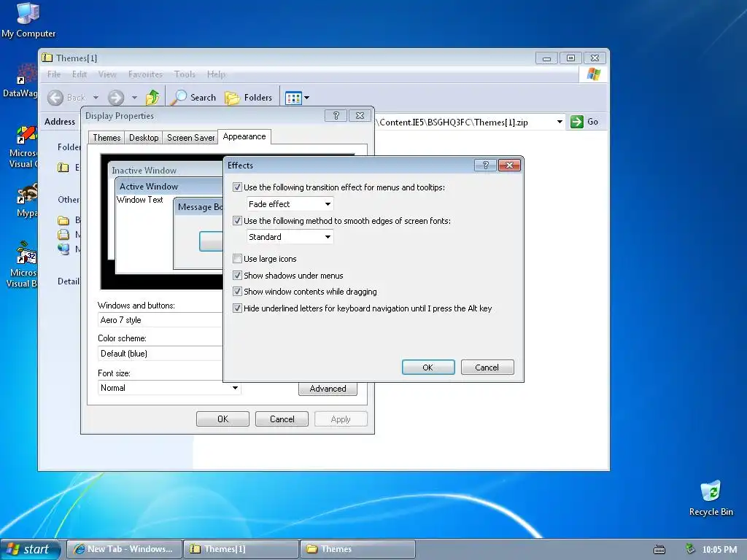Switch to Themes[1] taskbar item
The height and width of the screenshot is (560, 747).
241,549
